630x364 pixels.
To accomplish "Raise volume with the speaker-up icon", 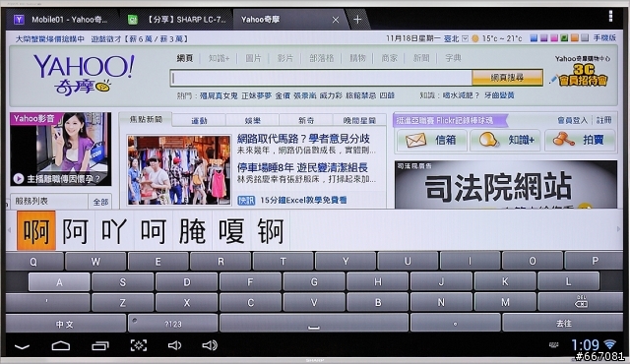I will coord(210,345).
